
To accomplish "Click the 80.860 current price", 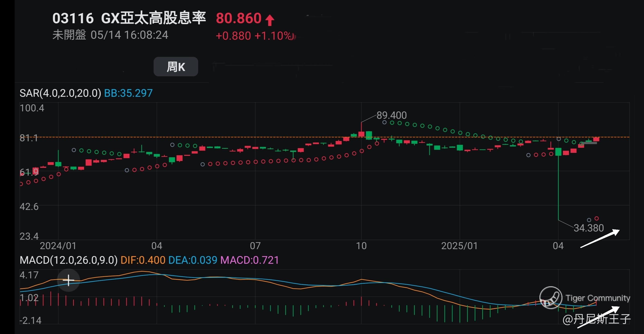I will tap(238, 18).
